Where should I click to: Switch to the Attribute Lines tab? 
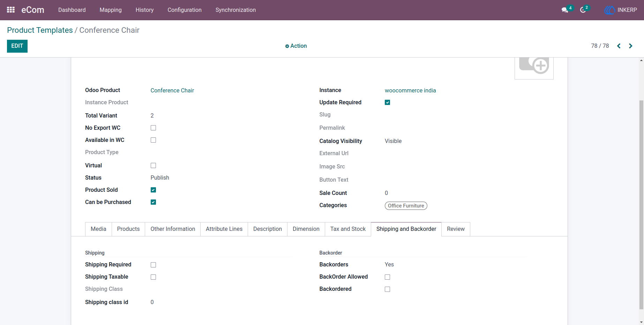[x=224, y=229]
